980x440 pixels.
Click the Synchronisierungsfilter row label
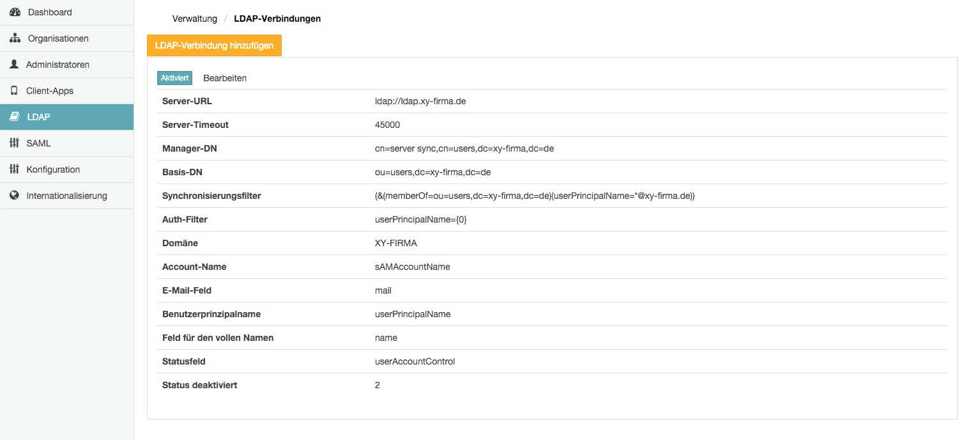[211, 196]
